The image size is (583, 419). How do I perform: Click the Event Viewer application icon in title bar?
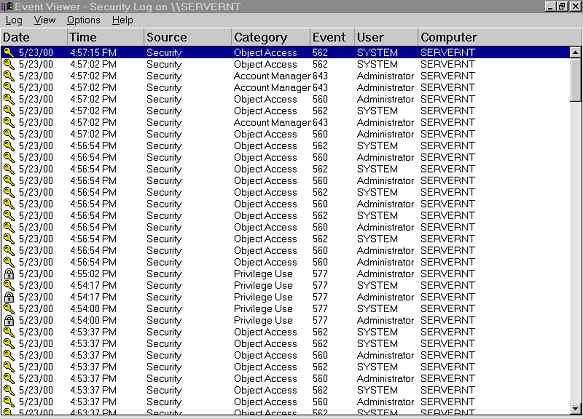click(x=7, y=6)
